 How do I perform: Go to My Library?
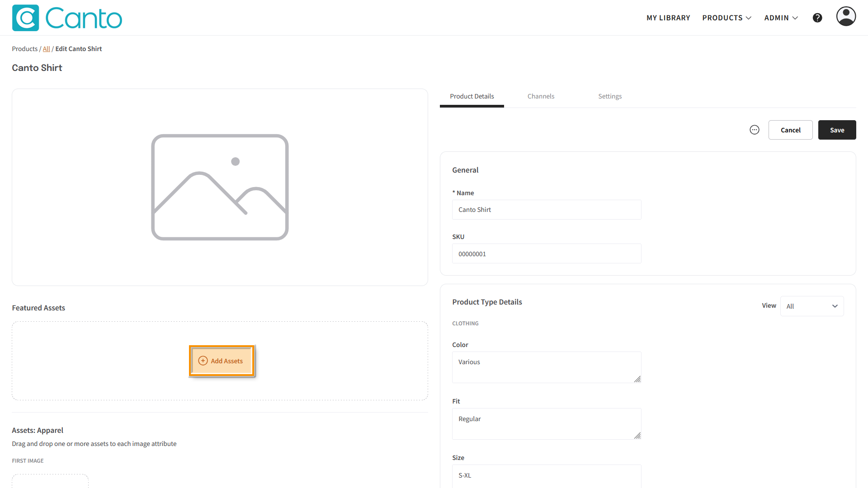coord(668,18)
